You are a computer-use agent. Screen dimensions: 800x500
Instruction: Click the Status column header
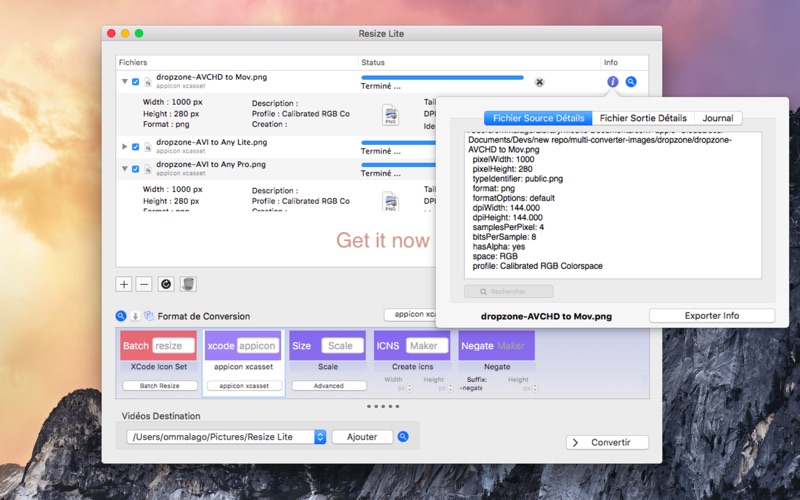point(479,62)
